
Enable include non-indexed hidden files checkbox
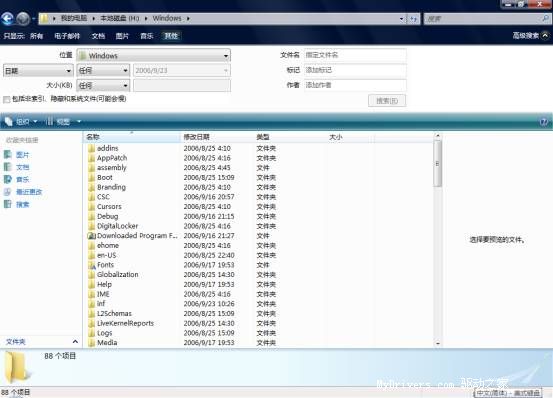point(6,100)
